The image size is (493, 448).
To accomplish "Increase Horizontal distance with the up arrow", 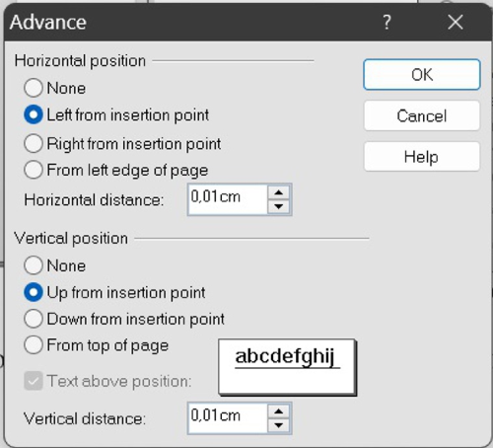I will click(x=279, y=192).
